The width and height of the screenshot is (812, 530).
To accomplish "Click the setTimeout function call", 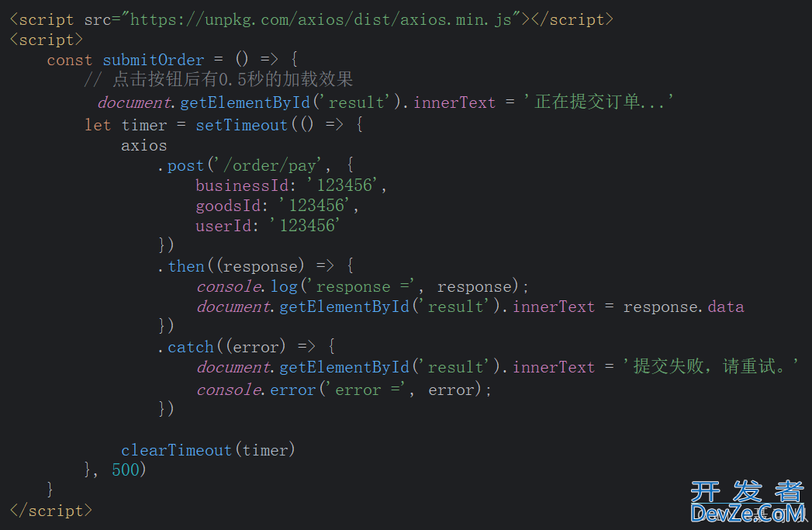I will coord(241,126).
